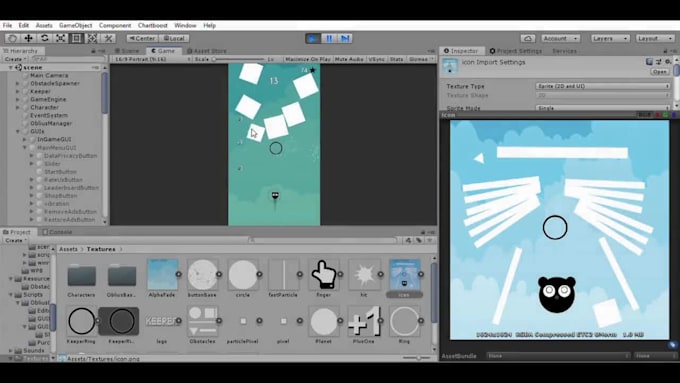
Task: Select the AlphaFade texture
Action: [x=162, y=278]
